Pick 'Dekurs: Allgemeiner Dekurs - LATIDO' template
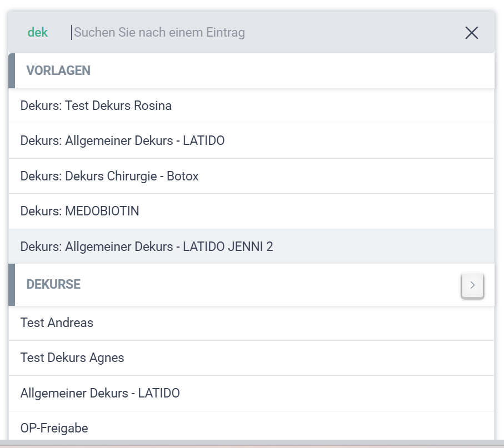 tap(122, 141)
